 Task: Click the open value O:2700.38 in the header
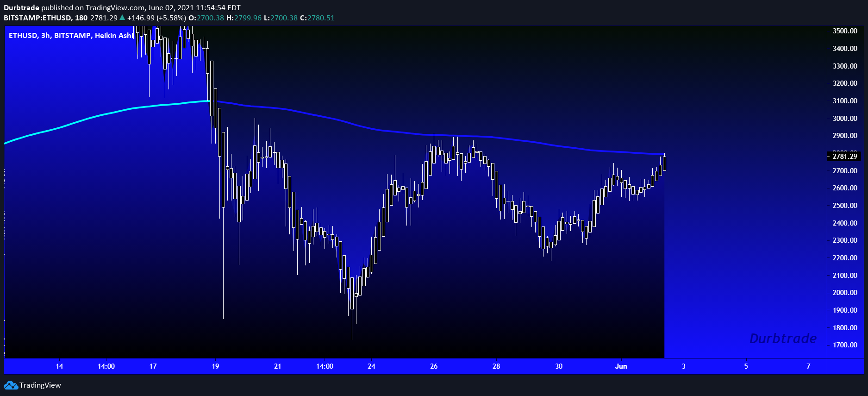coord(206,18)
